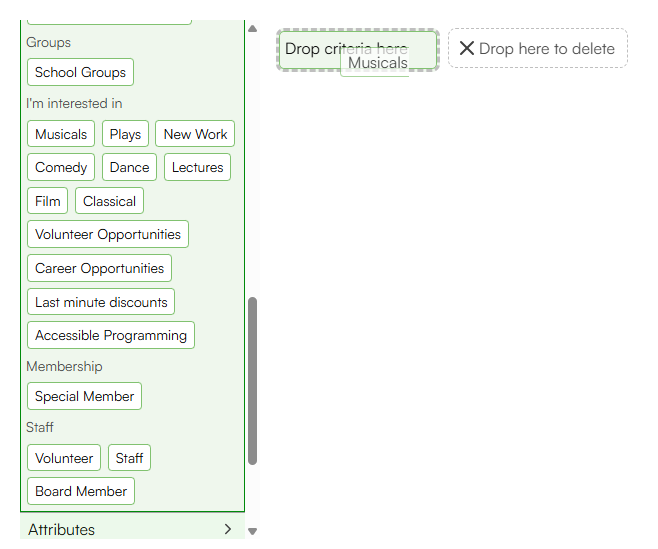This screenshot has height=549, width=658.
Task: Expand the Attributes section chevron
Action: point(228,529)
